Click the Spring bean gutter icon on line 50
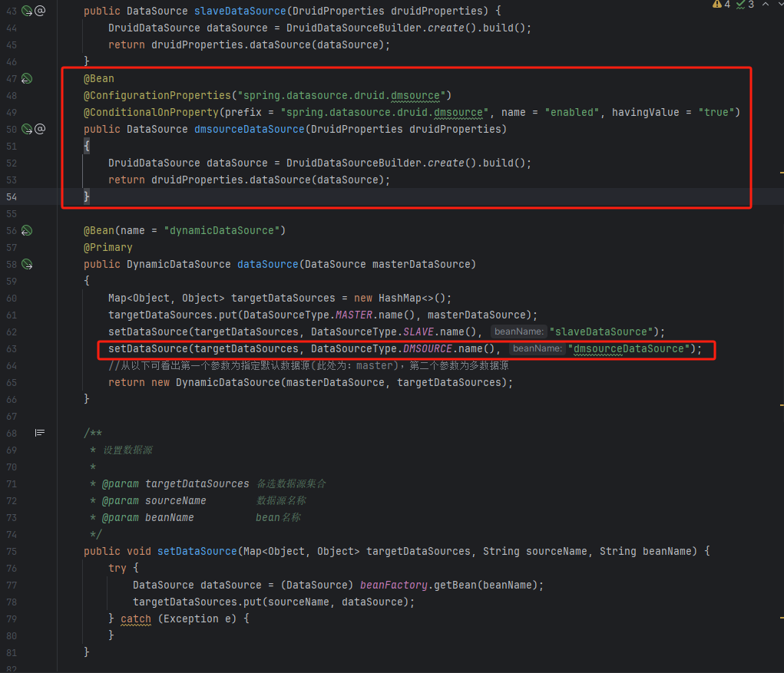784x673 pixels. tap(27, 129)
